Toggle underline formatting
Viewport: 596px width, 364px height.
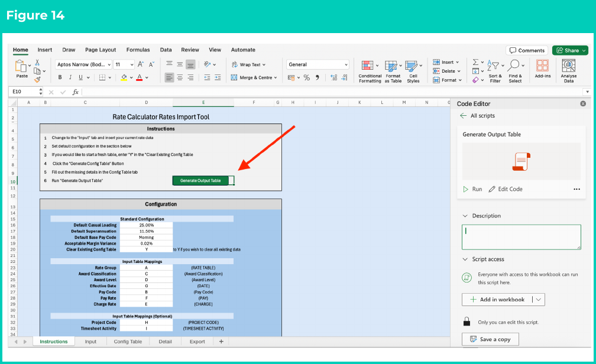80,77
